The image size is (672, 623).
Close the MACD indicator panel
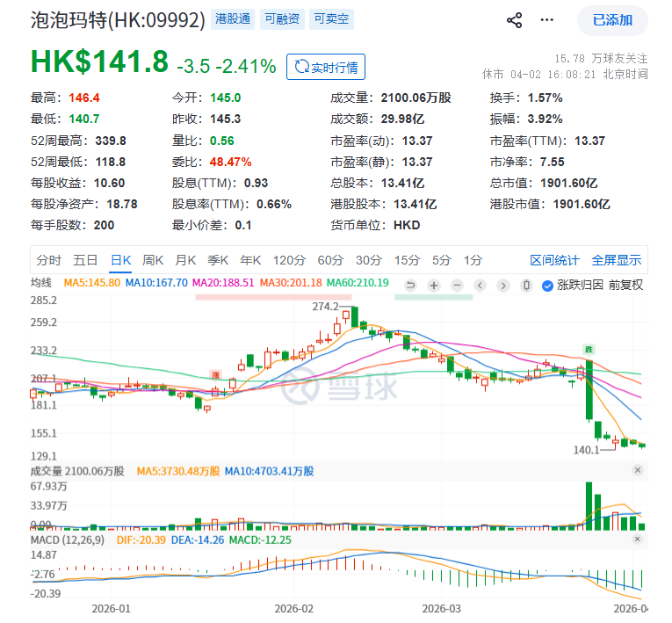(637, 539)
